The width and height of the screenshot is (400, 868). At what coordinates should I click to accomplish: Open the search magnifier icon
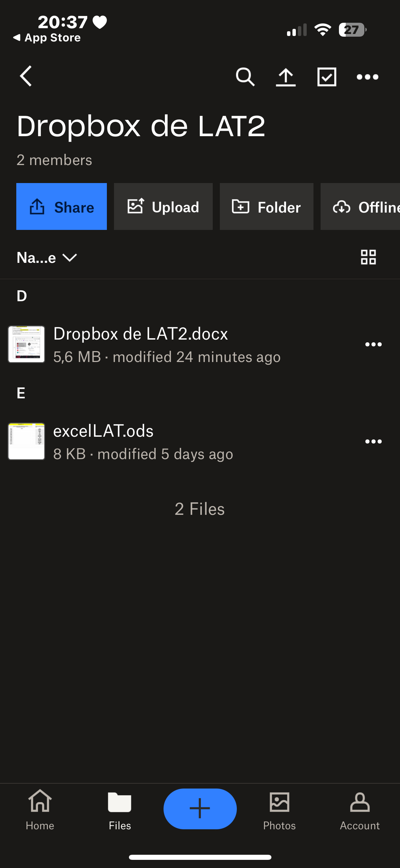pos(245,77)
